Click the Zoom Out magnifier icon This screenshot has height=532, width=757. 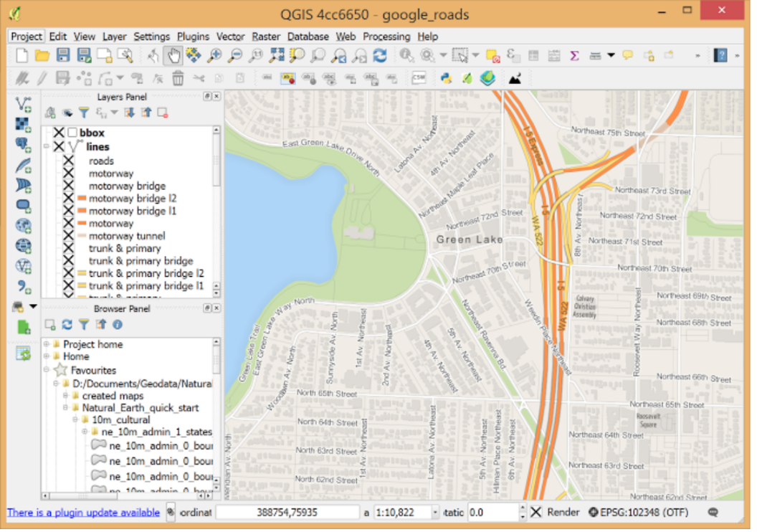[234, 55]
